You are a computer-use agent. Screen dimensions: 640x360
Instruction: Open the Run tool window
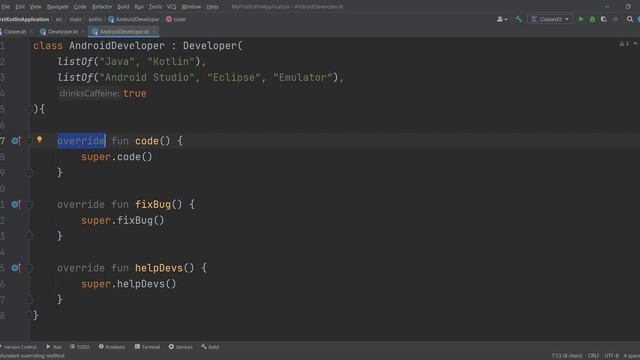click(54, 347)
